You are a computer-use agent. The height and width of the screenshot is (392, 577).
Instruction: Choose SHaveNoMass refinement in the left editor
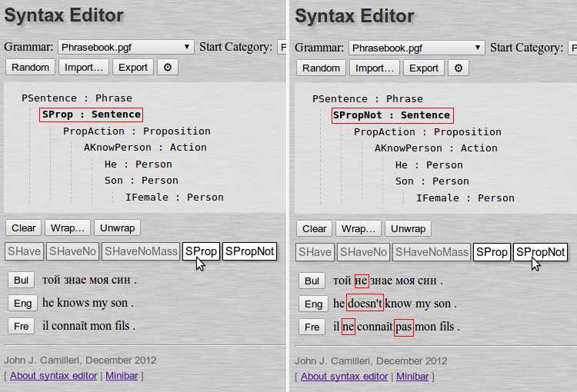(x=140, y=251)
